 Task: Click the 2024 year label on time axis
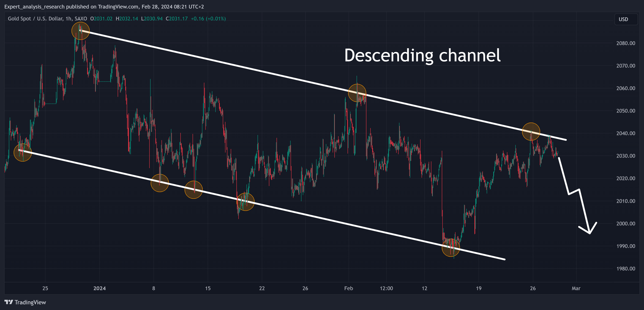coord(100,288)
